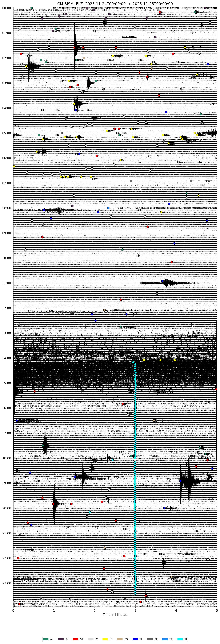Select the dark blue TL legend swatch
This screenshot has height=644, width=220.
[x=135, y=639]
